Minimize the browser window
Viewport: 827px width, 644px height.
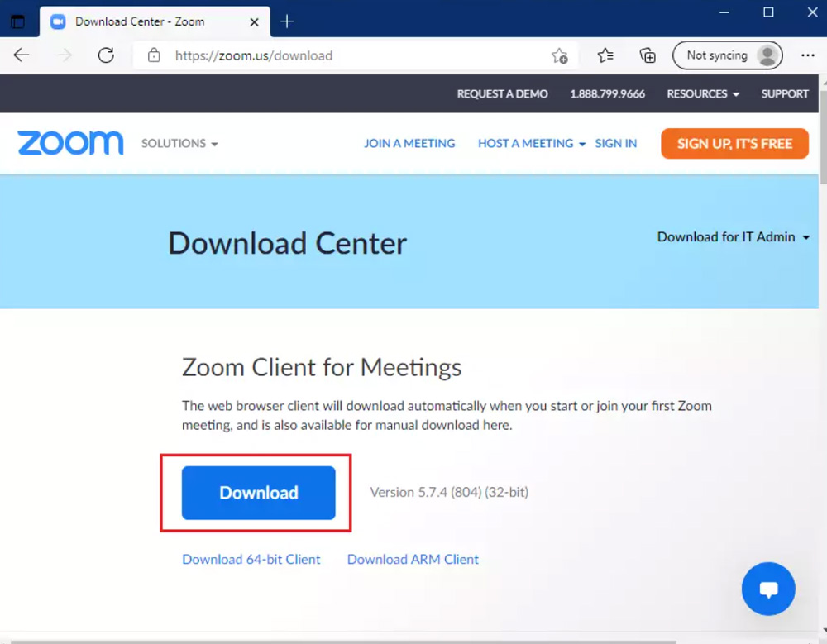724,12
